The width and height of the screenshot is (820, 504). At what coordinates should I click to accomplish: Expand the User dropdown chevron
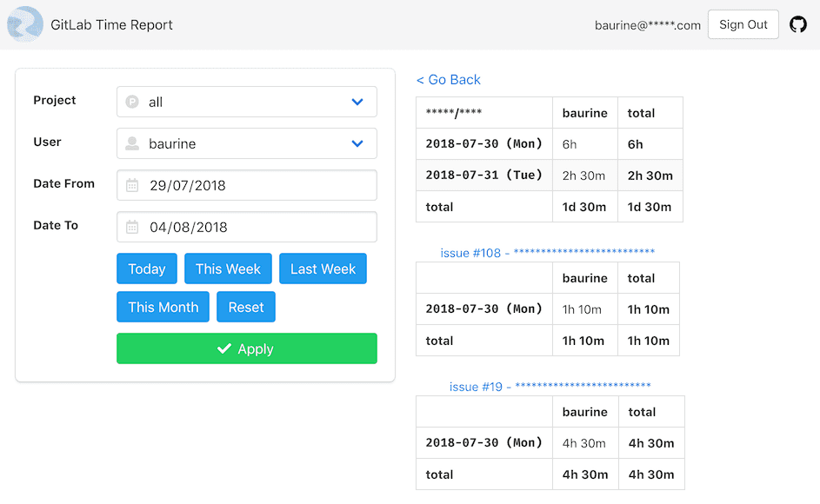pyautogui.click(x=357, y=143)
